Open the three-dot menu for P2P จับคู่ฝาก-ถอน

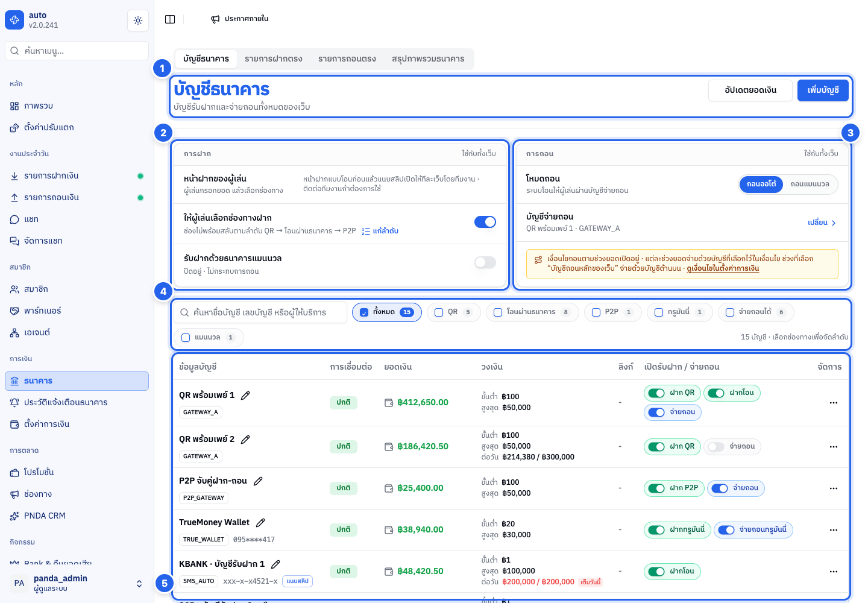834,488
